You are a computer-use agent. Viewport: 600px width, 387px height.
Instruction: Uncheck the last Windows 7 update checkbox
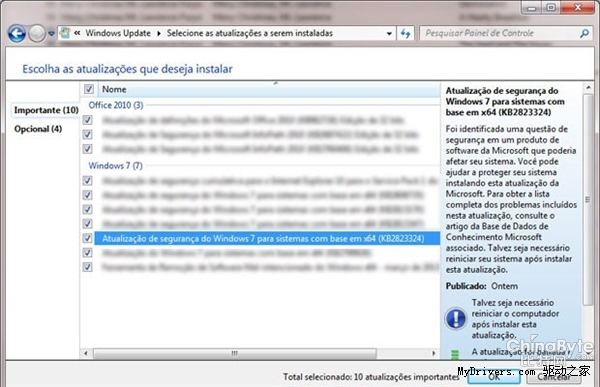(88, 267)
